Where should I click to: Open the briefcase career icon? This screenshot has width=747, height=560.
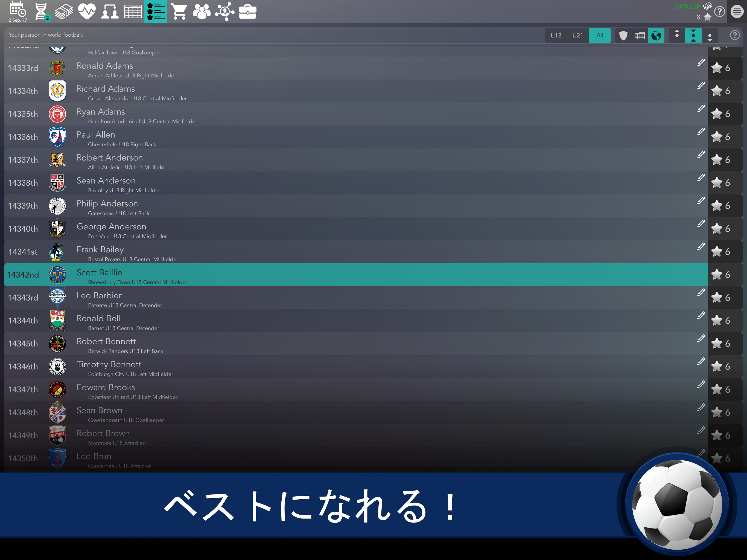pyautogui.click(x=247, y=11)
